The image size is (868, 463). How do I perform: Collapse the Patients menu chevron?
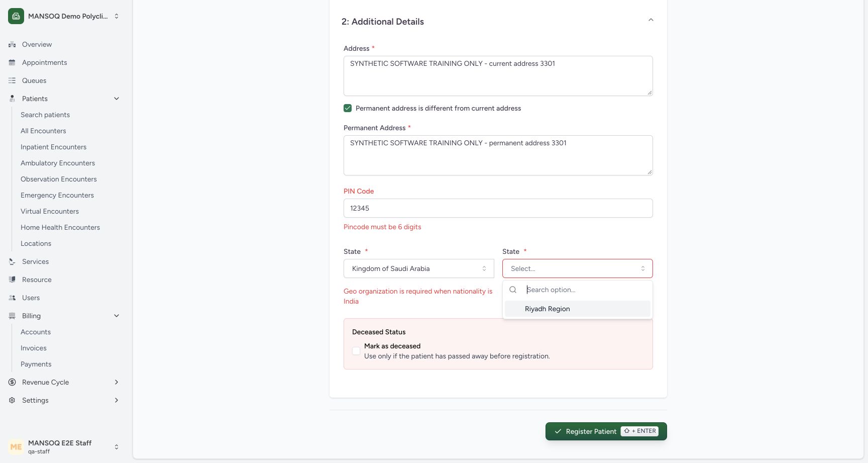point(117,99)
